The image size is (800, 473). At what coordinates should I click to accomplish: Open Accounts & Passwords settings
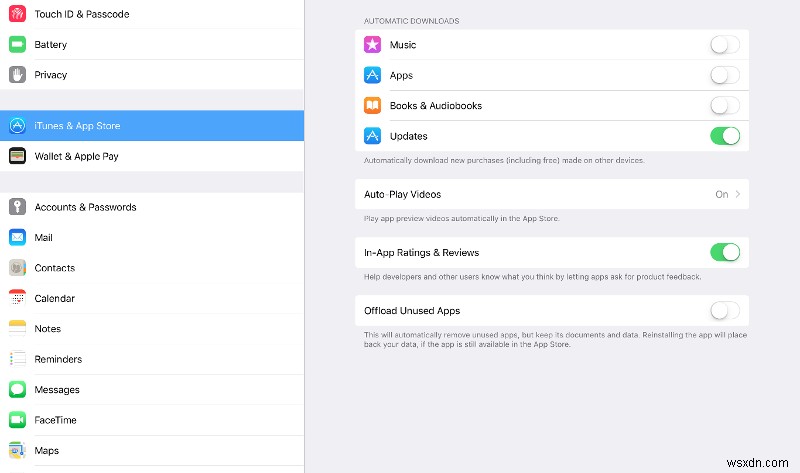(152, 207)
